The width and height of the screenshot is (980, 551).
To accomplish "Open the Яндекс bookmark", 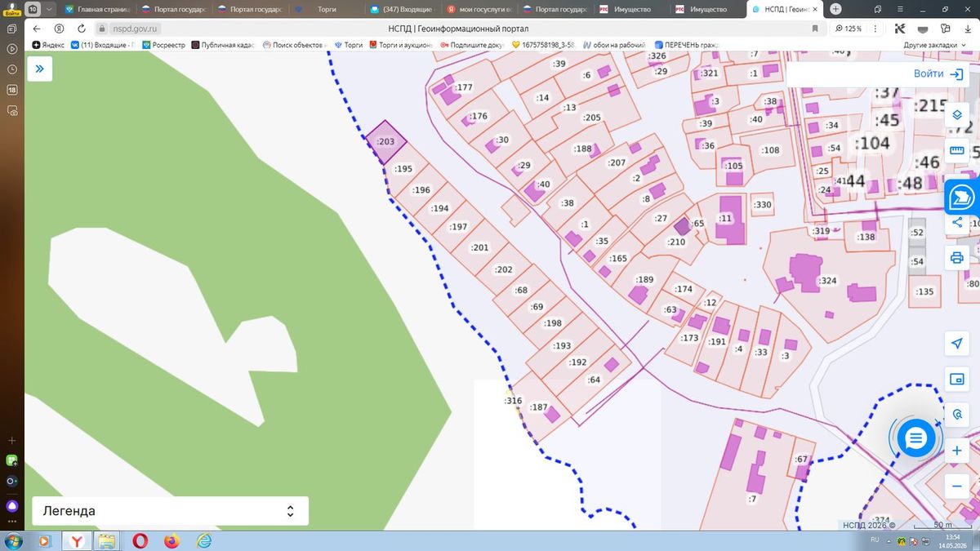I will pyautogui.click(x=48, y=45).
